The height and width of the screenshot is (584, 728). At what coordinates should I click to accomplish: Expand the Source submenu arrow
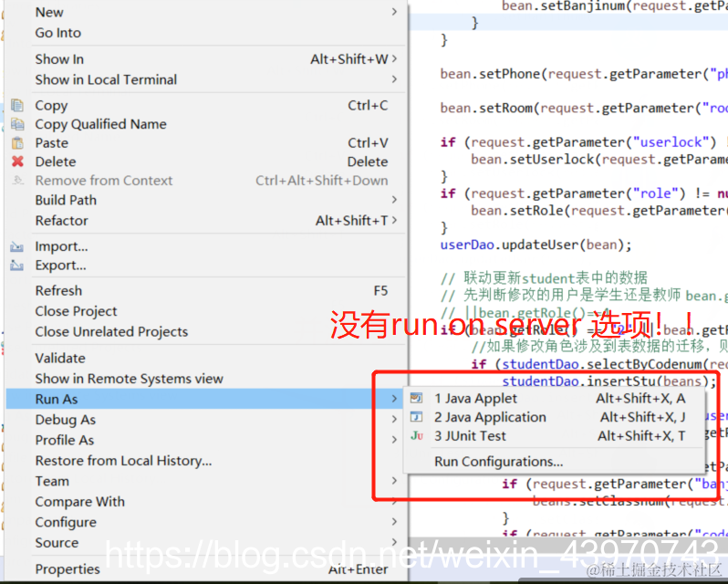(x=394, y=542)
